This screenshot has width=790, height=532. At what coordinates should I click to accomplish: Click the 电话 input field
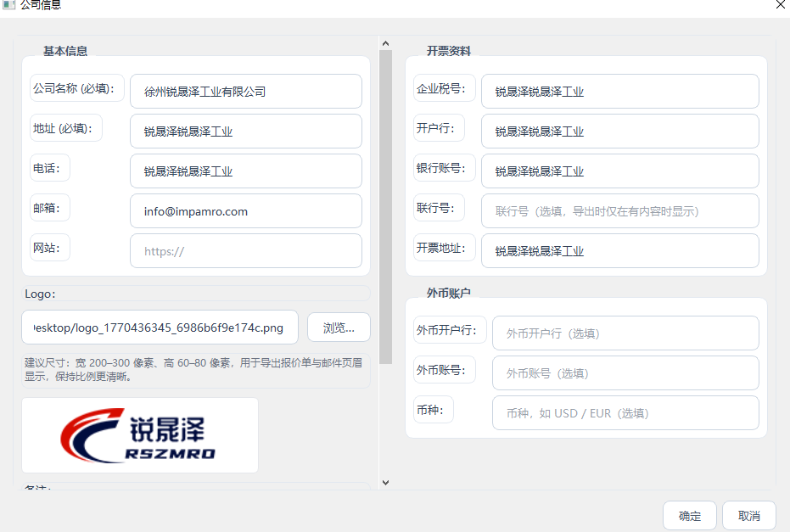tap(246, 171)
